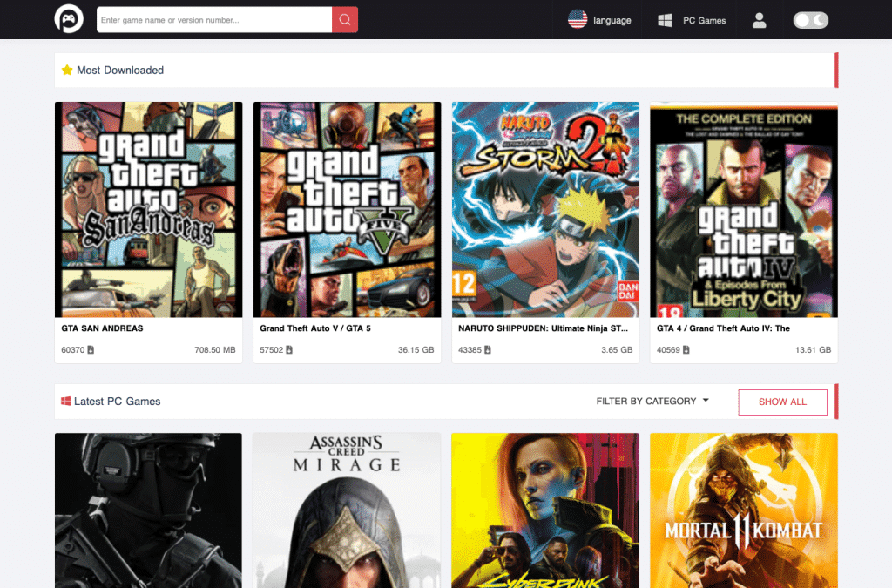Screen dimensions: 892x588
Task: Open the user account profile icon
Action: click(759, 20)
